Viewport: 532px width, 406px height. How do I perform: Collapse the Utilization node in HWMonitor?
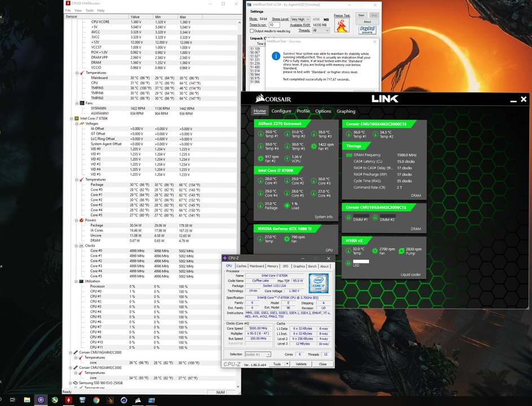point(77,281)
